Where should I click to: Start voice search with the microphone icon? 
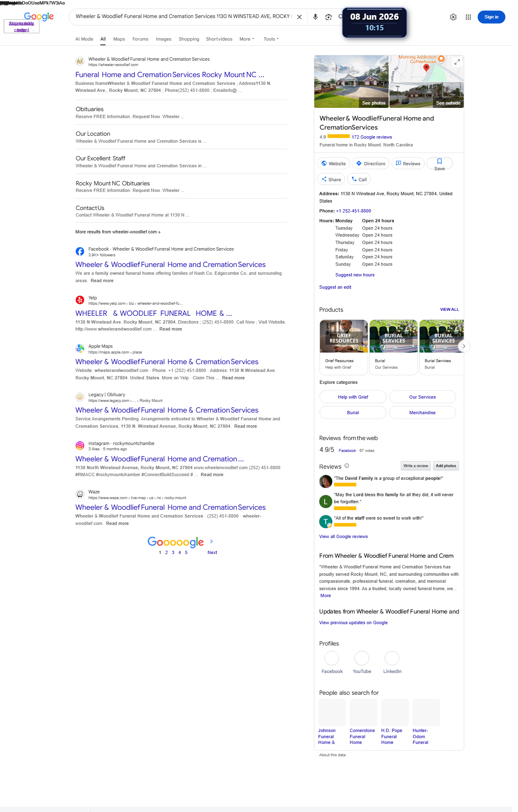pos(315,17)
